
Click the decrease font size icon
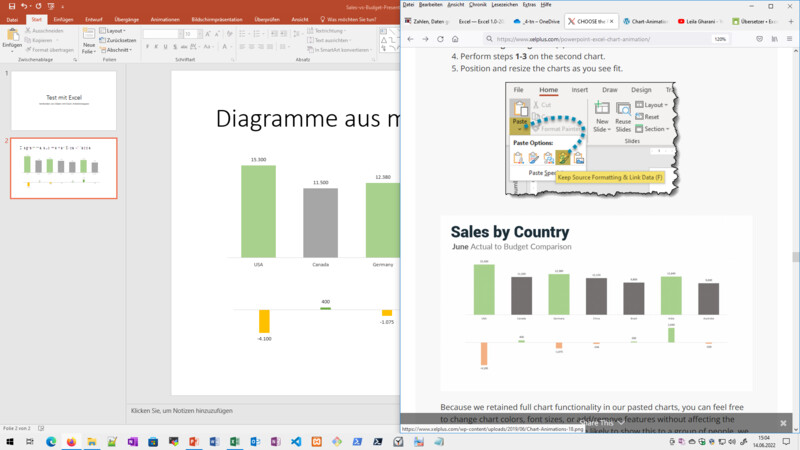coord(217,34)
